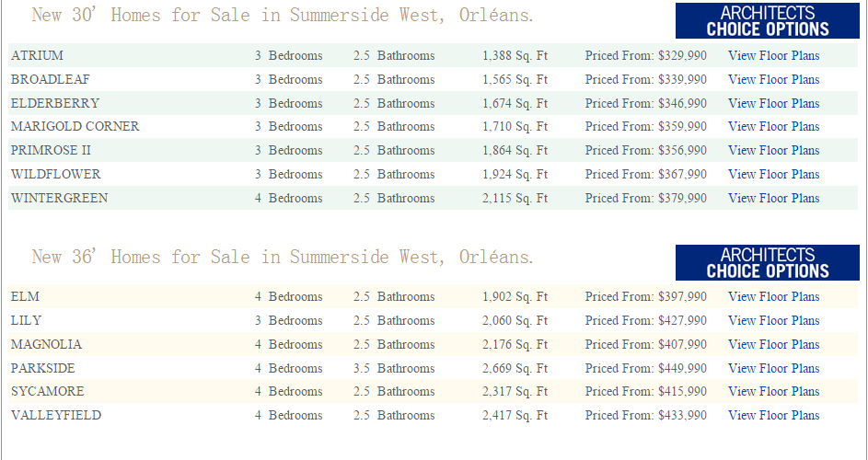Click View Floor Plans for Elderberry

coord(773,103)
